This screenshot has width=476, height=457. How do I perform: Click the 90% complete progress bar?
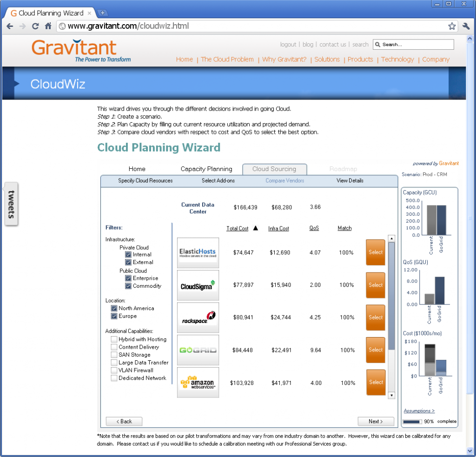pyautogui.click(x=412, y=422)
